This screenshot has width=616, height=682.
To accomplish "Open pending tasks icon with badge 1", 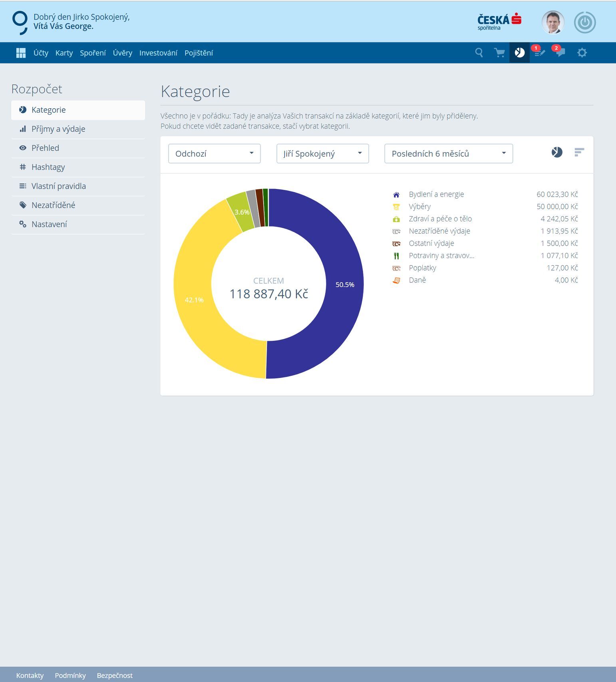I will [539, 52].
